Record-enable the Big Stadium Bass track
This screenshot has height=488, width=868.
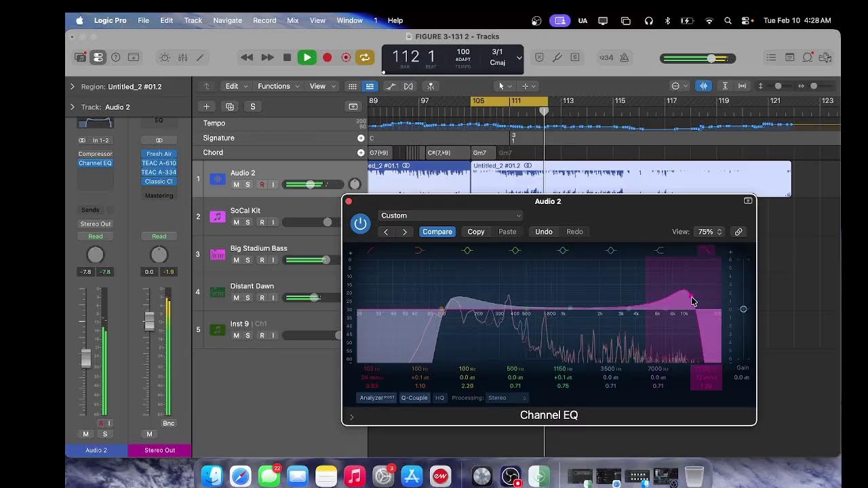point(262,260)
